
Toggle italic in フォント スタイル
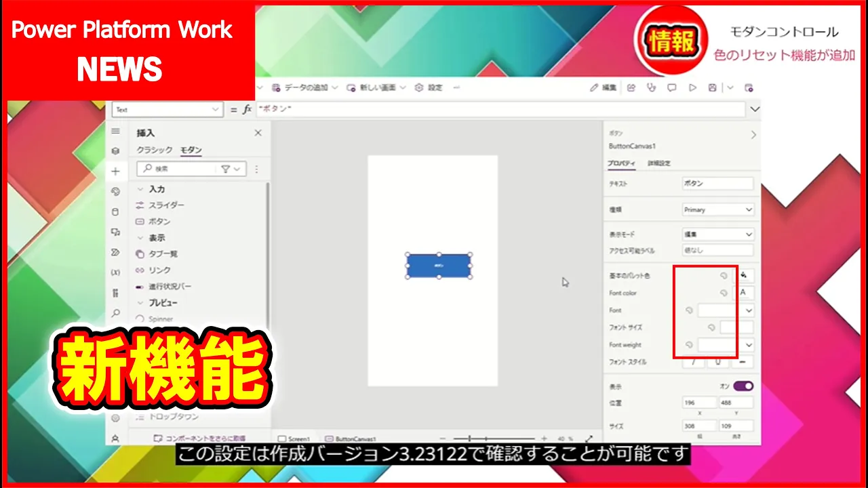coord(694,362)
